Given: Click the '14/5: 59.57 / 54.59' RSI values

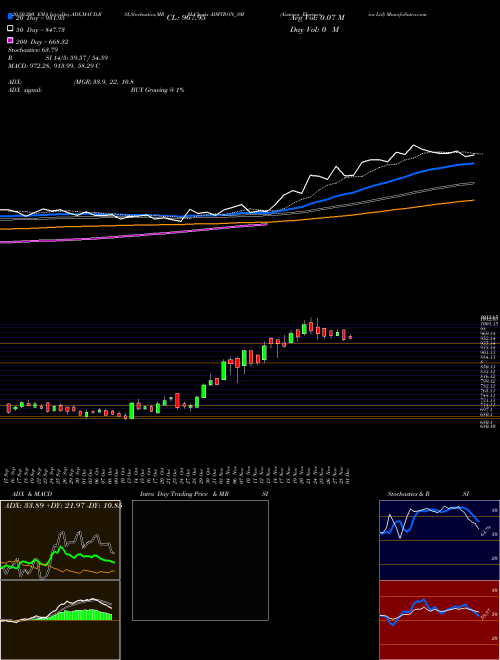Looking at the screenshot, I should click(82, 58).
